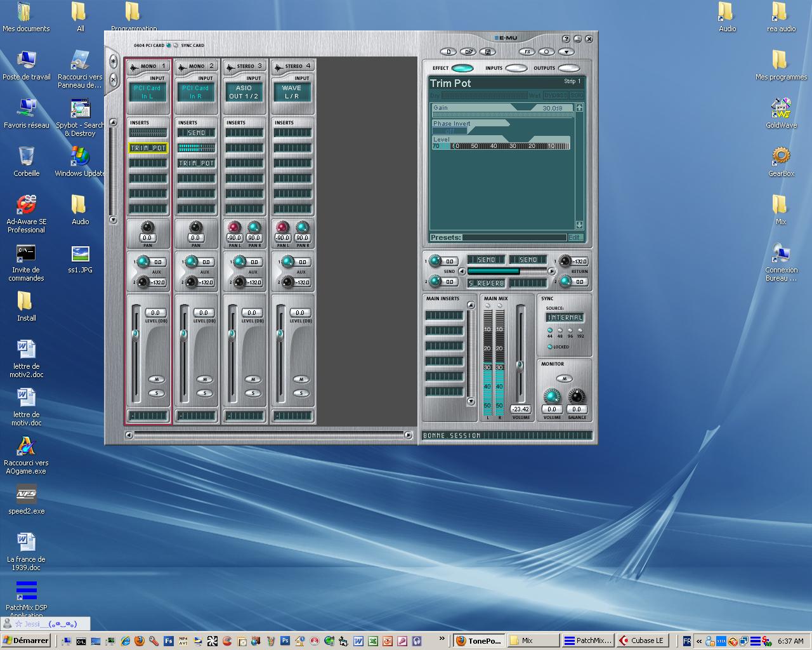Open Mono 2 input PCI Card In R selector
The height and width of the screenshot is (650, 812).
(x=196, y=92)
